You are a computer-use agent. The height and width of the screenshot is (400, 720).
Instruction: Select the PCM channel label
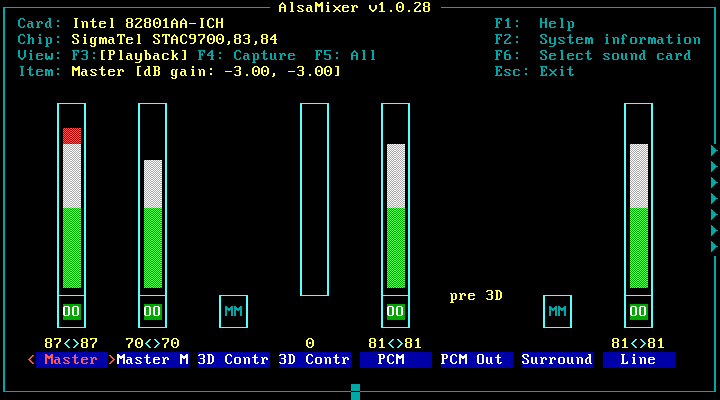point(396,360)
